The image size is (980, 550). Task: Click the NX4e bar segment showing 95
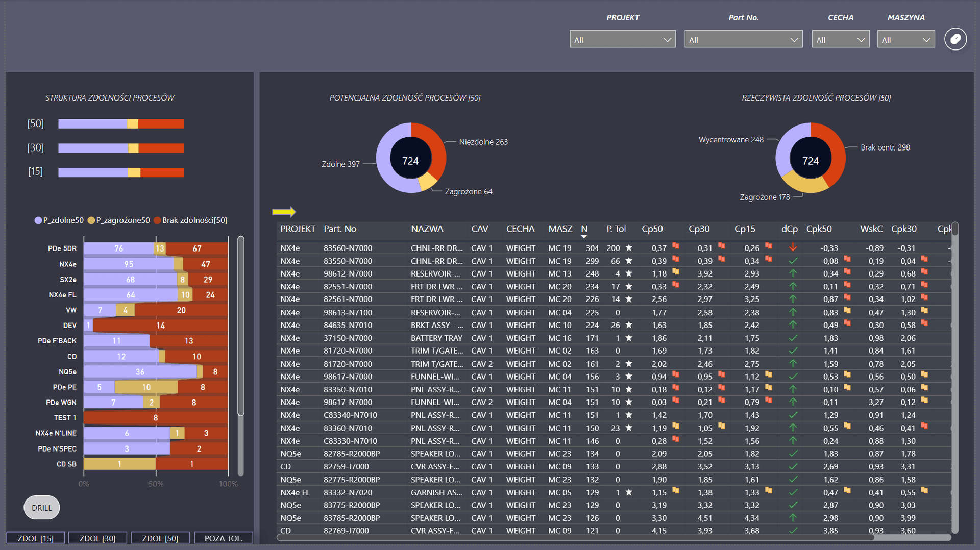pyautogui.click(x=129, y=264)
